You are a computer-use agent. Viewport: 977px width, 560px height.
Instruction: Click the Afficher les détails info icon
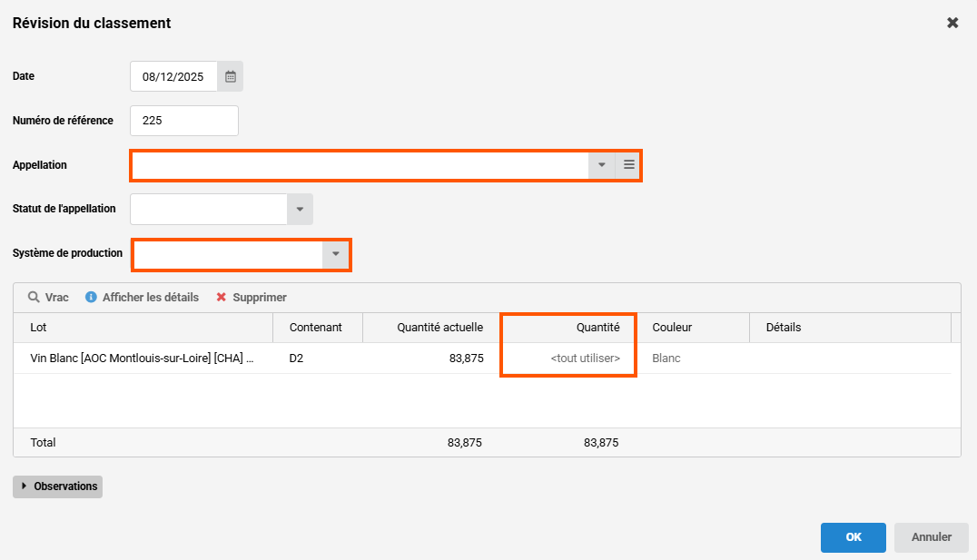pyautogui.click(x=91, y=298)
